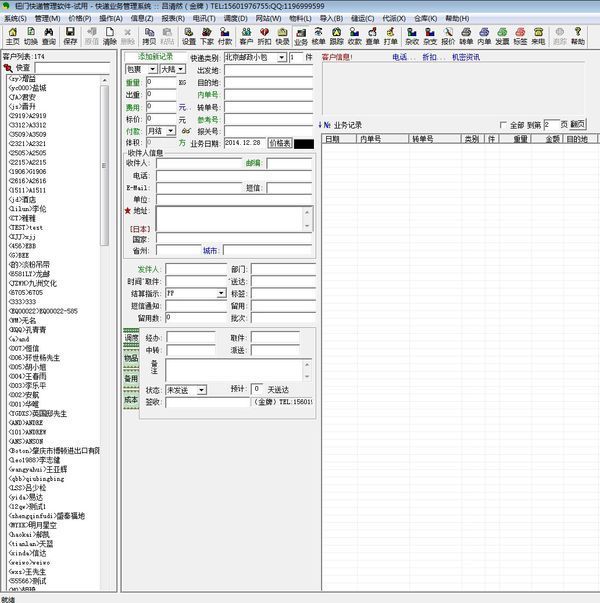Click the 价格表 price list button
This screenshot has width=600, height=603.
point(280,143)
